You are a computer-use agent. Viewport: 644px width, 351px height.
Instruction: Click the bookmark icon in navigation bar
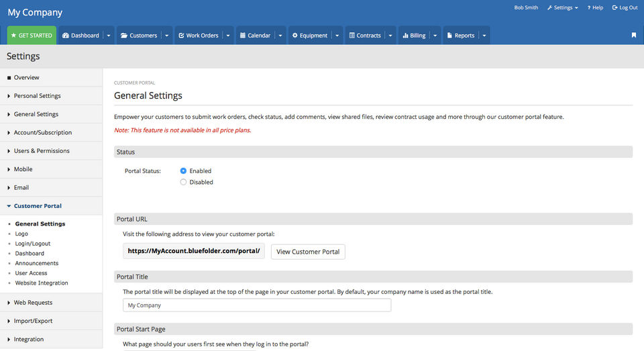pyautogui.click(x=633, y=36)
